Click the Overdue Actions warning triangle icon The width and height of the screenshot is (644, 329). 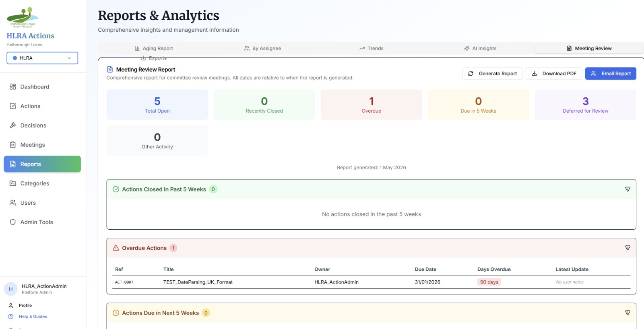[116, 248]
